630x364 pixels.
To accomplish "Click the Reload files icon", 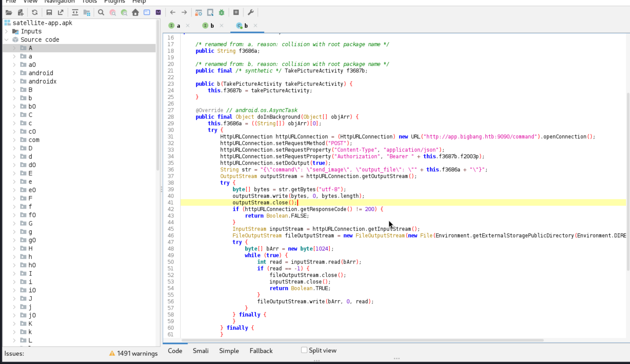I will coord(35,12).
